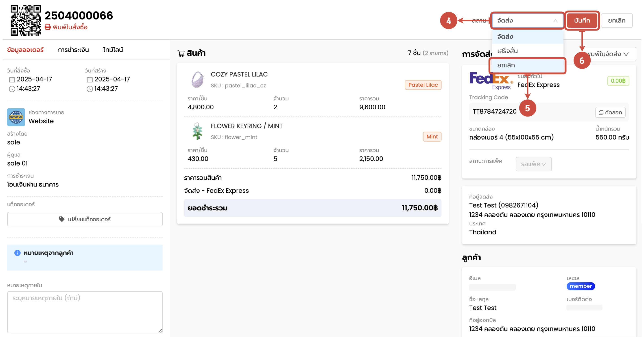Click the blue info icon beside หมายเหตุจากลูกค้า

(17, 253)
